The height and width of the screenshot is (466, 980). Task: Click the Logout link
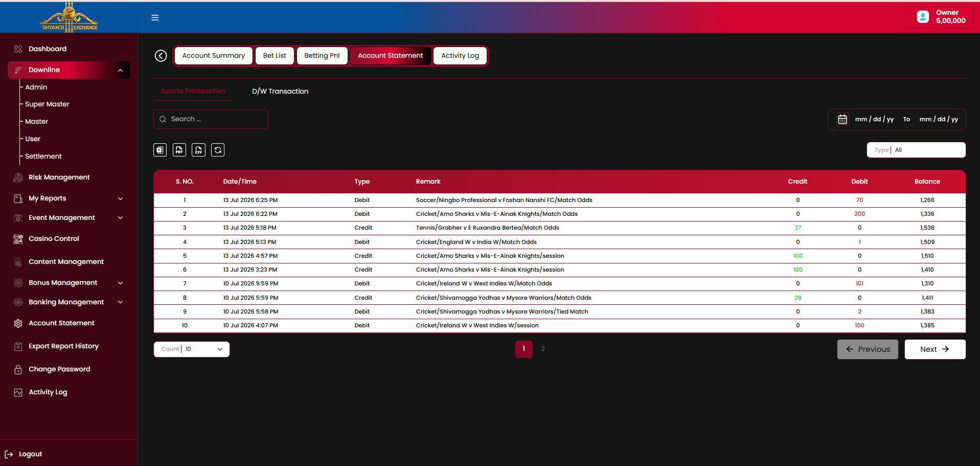click(31, 454)
